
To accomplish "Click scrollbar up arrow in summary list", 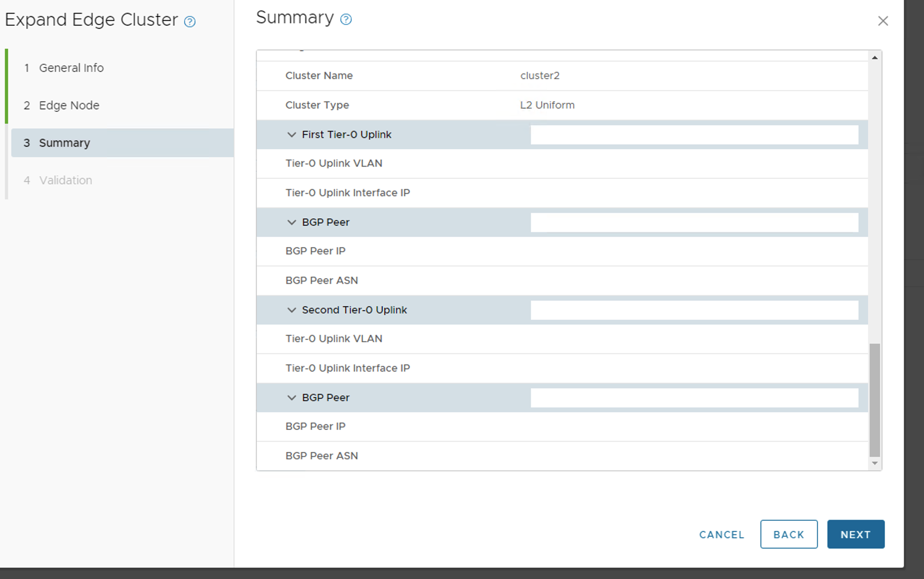I will [875, 58].
